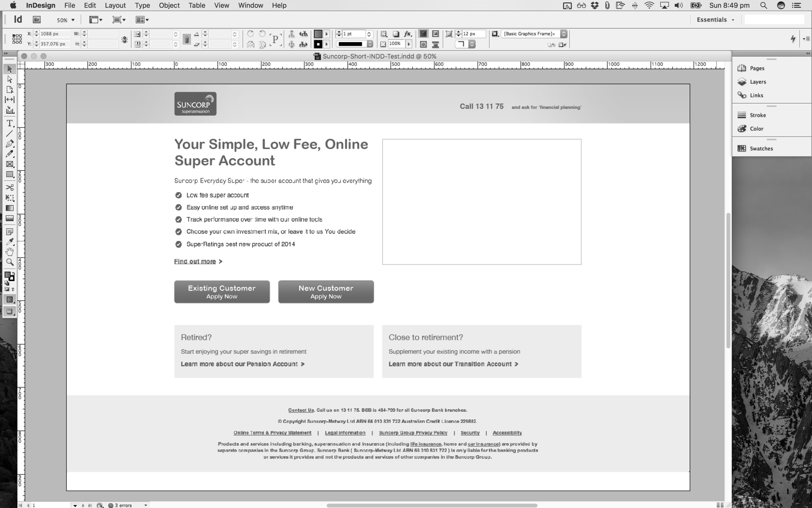
Task: Open the Layers panel
Action: pyautogui.click(x=758, y=81)
